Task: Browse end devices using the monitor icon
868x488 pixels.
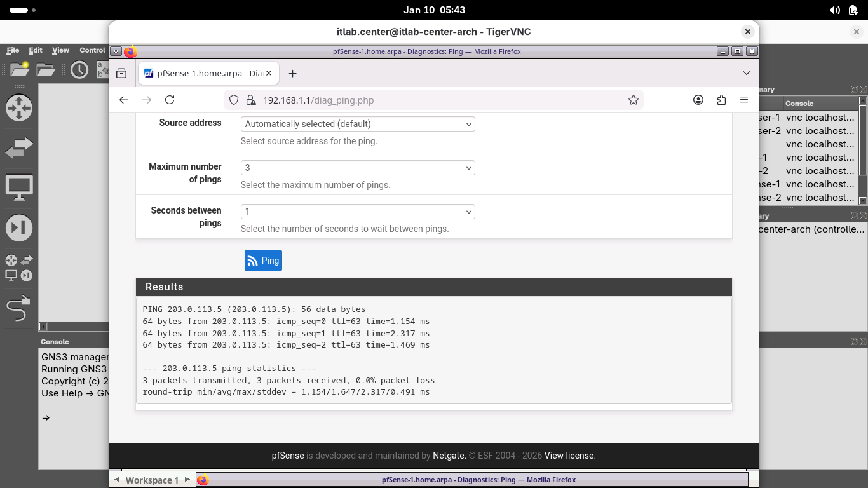Action: click(x=18, y=188)
